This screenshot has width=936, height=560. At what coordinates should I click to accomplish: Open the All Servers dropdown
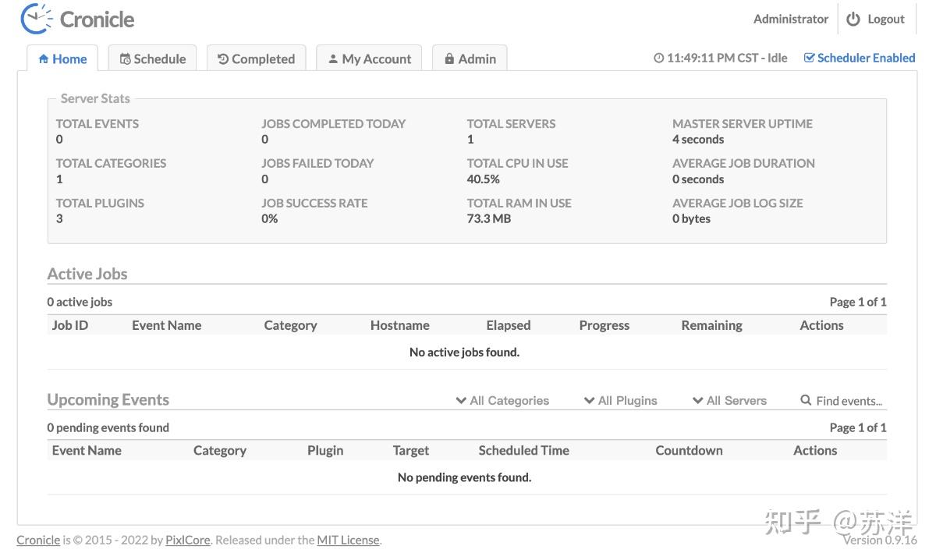tap(729, 400)
